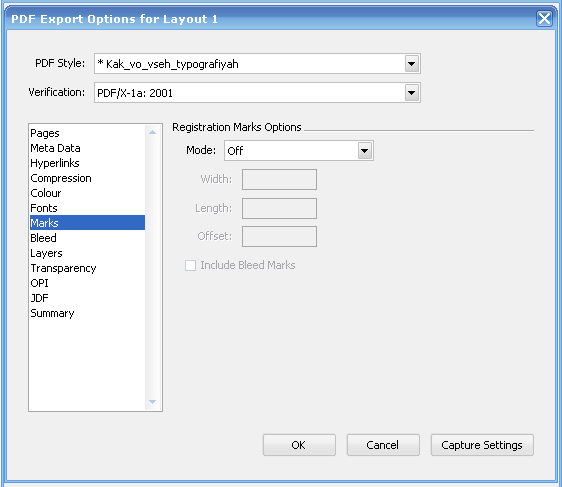Click the Cancel button
562x487 pixels.
click(383, 445)
